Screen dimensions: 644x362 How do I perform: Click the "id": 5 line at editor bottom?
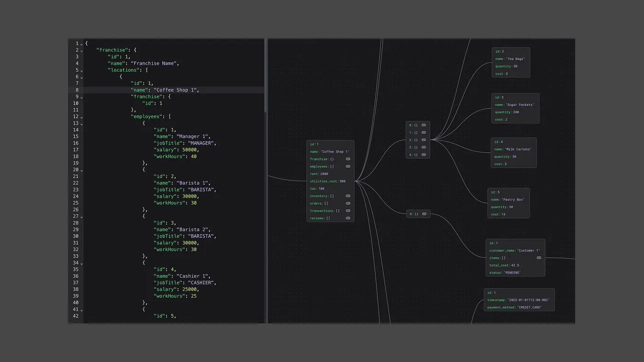point(165,316)
